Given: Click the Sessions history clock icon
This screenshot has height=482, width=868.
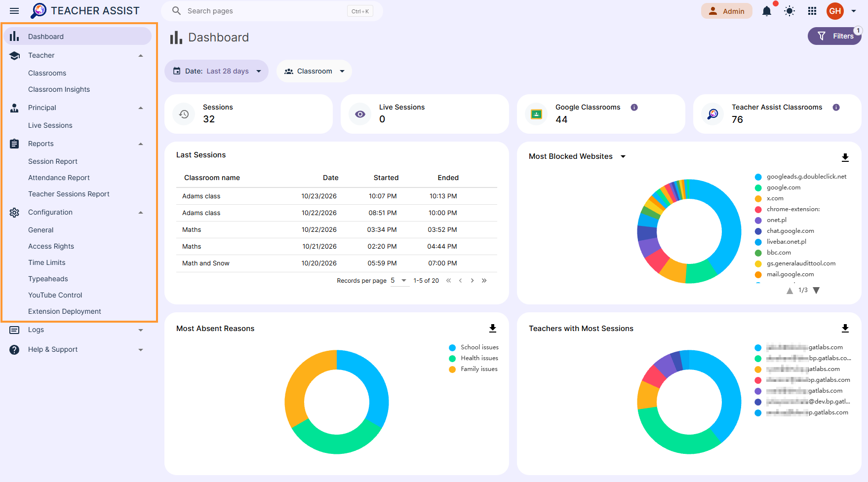Looking at the screenshot, I should [184, 114].
